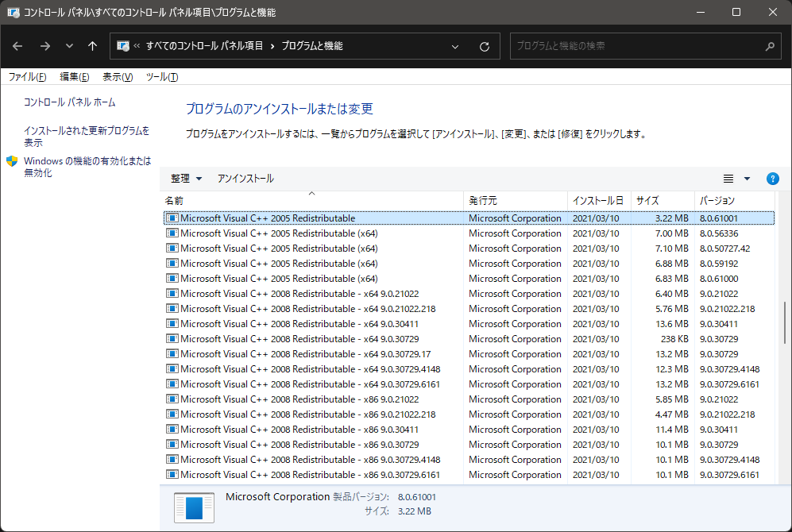Open help with the blue question mark
This screenshot has height=532, width=792.
tap(772, 179)
